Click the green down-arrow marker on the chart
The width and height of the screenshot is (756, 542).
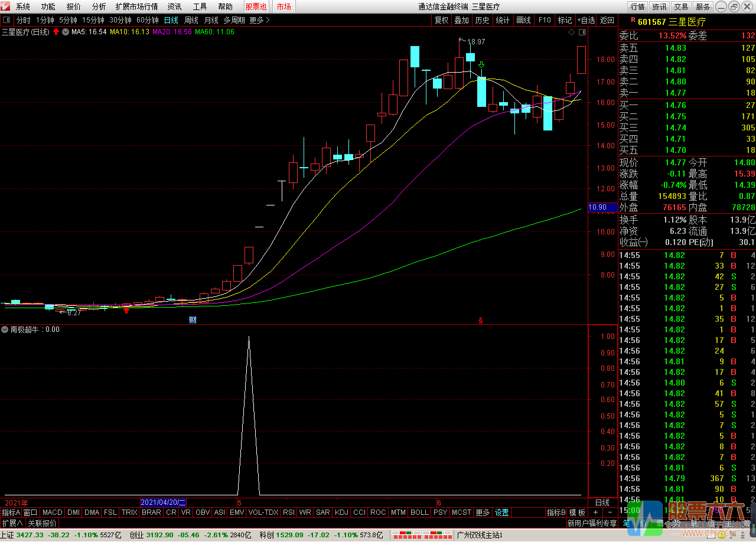point(482,65)
